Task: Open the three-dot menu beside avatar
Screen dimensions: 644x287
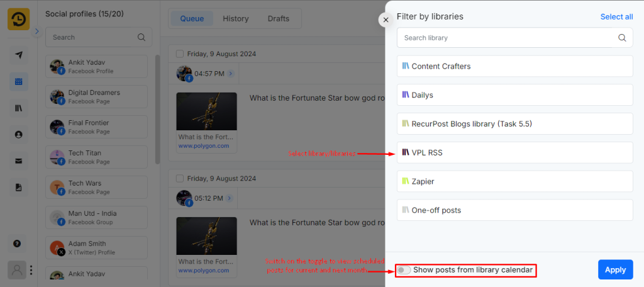Action: pyautogui.click(x=31, y=270)
